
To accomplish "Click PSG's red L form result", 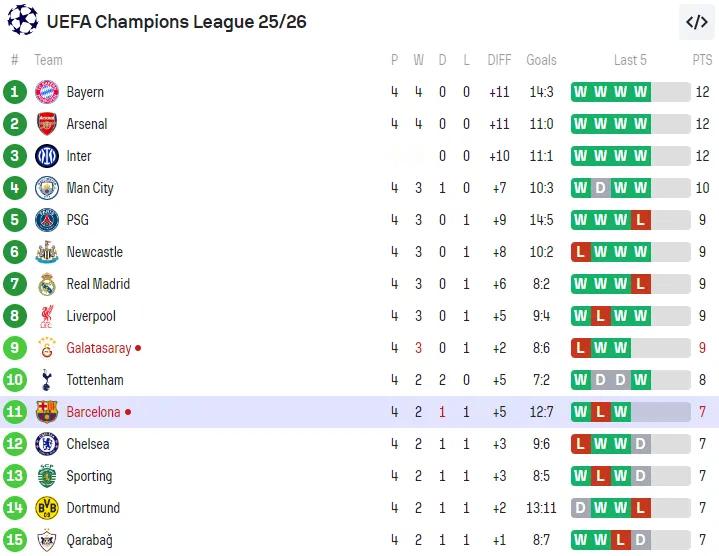I will pyautogui.click(x=641, y=220).
